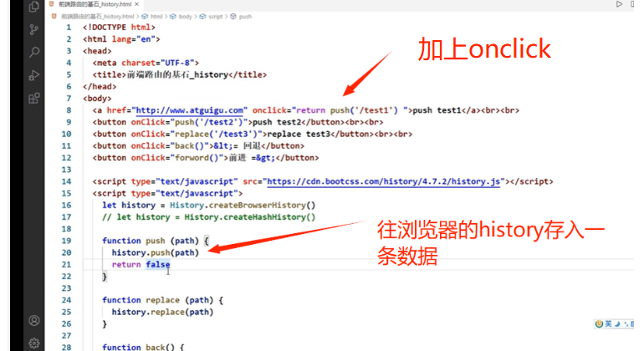The width and height of the screenshot is (644, 351).
Task: Click the input method indicator icon
Action: click(x=599, y=324)
